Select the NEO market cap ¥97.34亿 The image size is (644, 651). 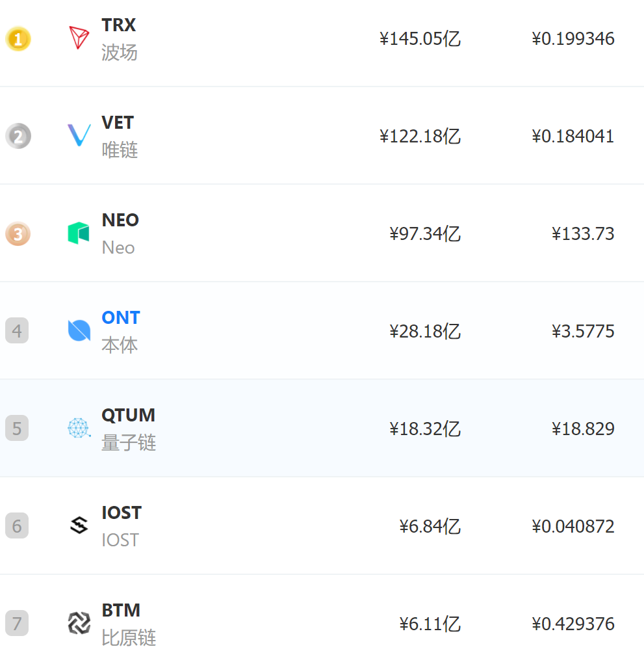click(x=425, y=233)
